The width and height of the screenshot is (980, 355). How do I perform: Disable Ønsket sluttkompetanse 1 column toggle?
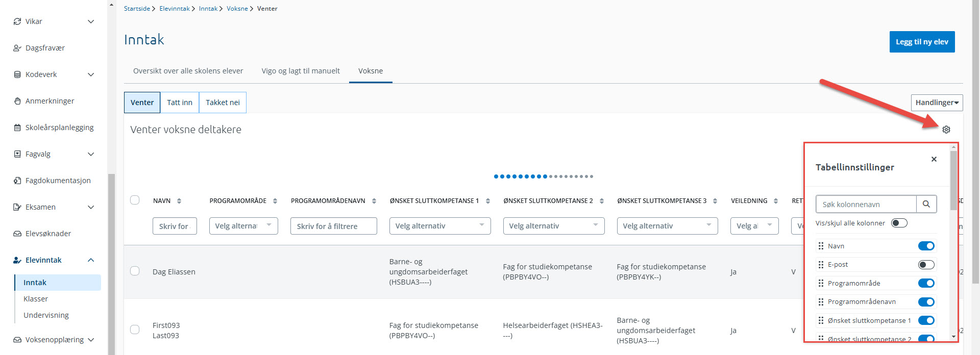click(926, 320)
